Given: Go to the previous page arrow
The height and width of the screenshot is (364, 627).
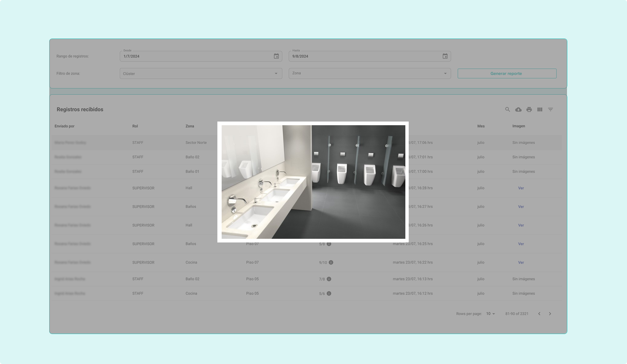Looking at the screenshot, I should [539, 314].
